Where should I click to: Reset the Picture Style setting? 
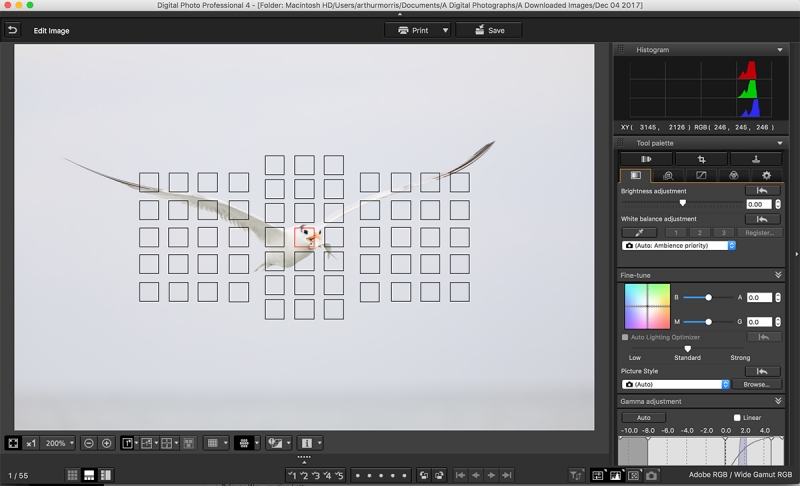click(762, 371)
